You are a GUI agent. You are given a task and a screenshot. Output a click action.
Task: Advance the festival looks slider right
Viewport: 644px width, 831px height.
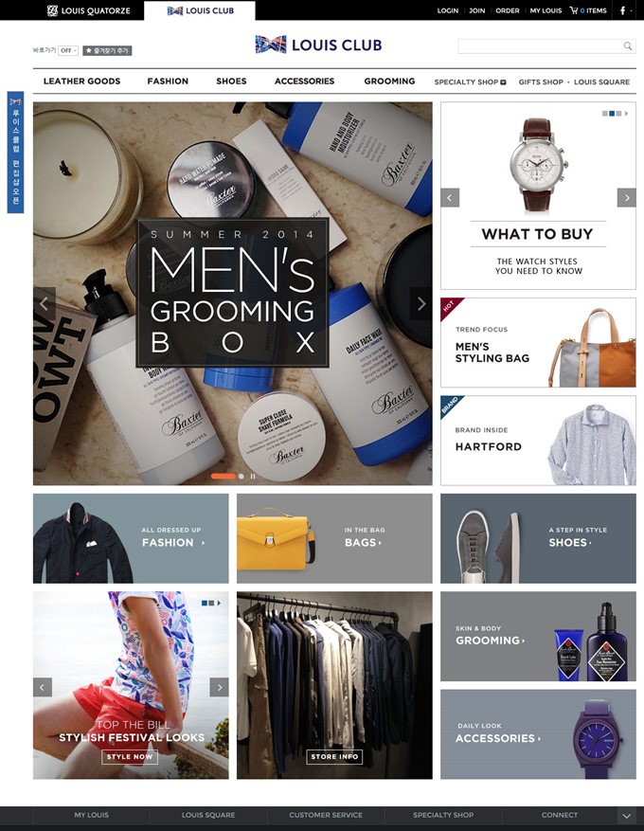[220, 687]
